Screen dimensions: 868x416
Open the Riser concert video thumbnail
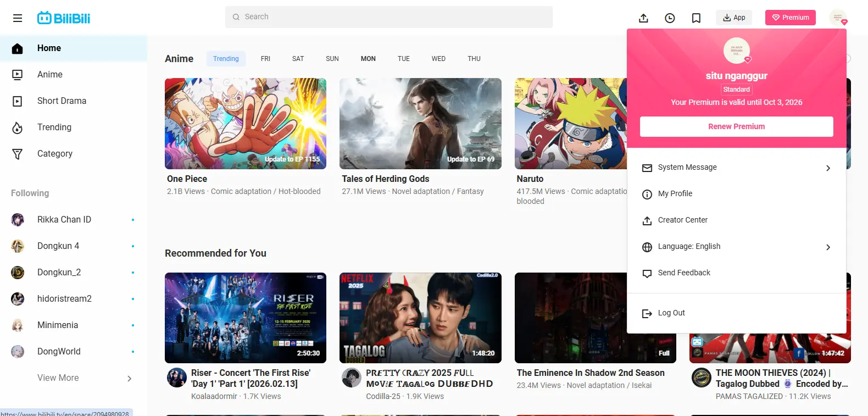click(x=246, y=318)
